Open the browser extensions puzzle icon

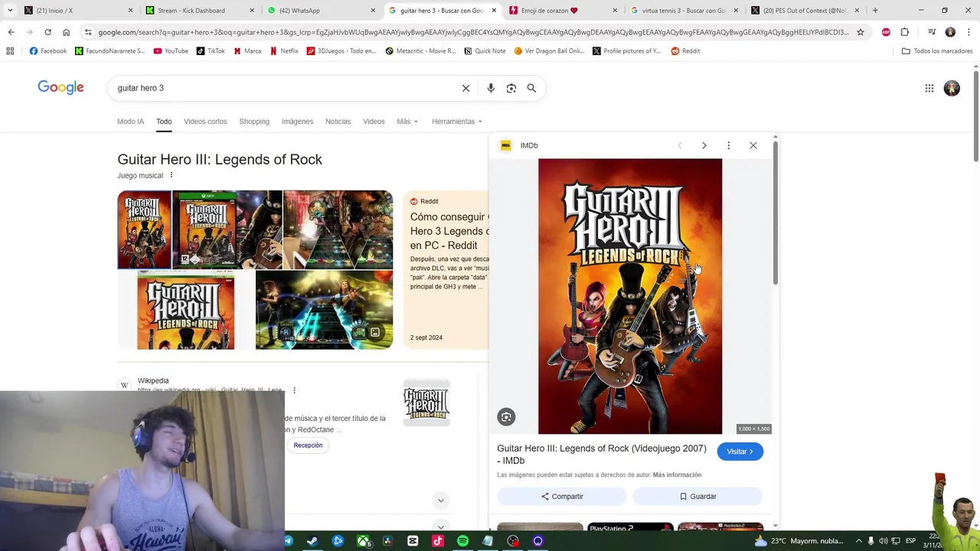[904, 32]
